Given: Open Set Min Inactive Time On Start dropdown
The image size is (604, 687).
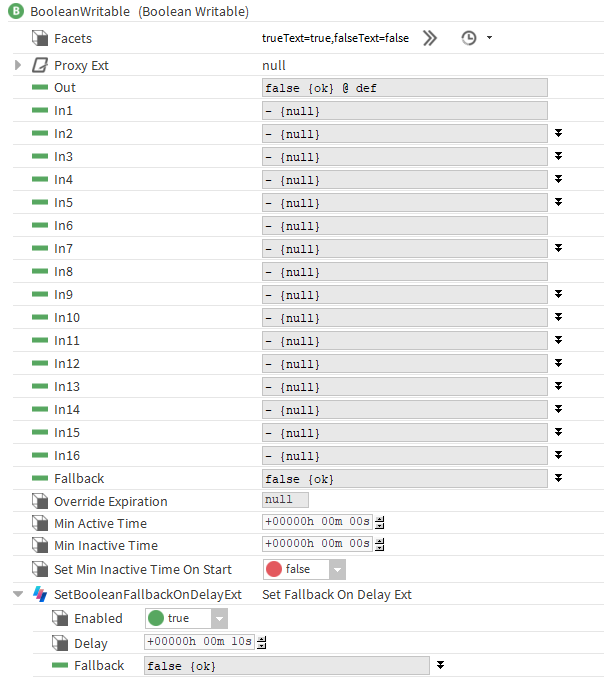Looking at the screenshot, I should (x=337, y=569).
